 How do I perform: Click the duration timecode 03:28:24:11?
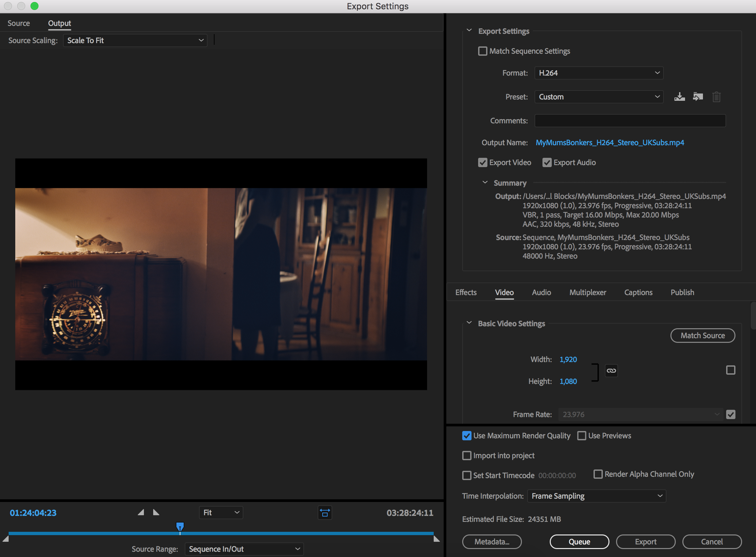pos(410,513)
